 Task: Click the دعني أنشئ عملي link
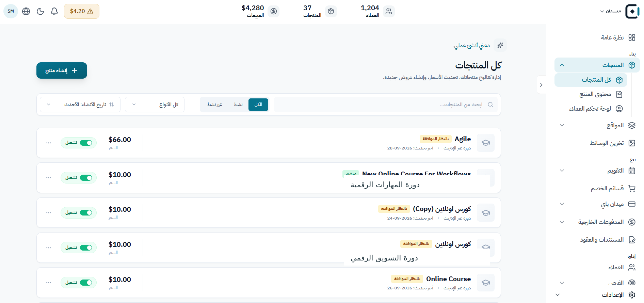click(471, 46)
